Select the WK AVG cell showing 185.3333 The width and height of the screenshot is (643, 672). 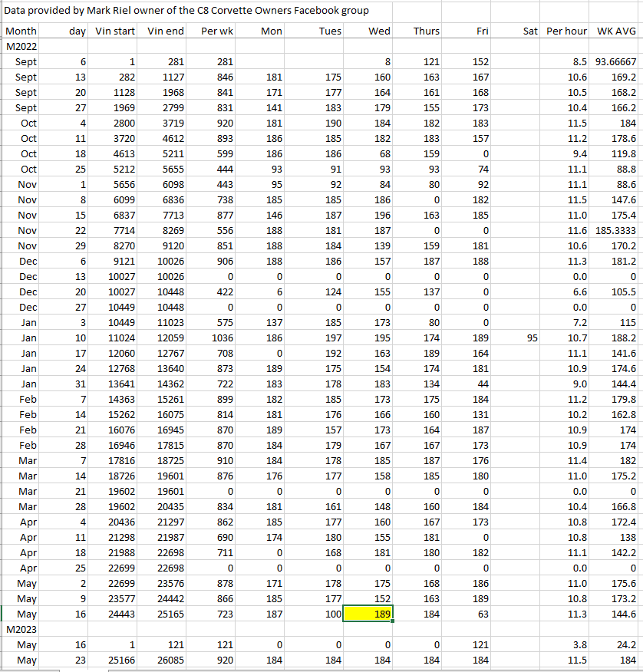pos(615,230)
